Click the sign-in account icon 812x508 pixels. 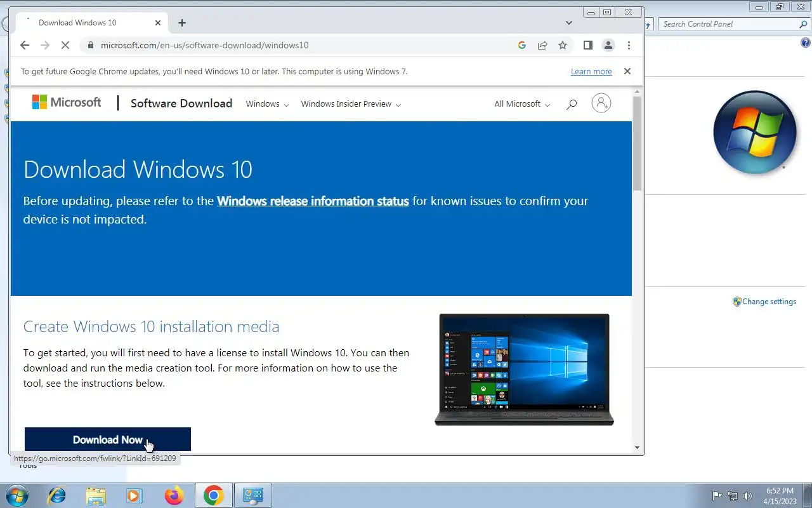coord(601,103)
